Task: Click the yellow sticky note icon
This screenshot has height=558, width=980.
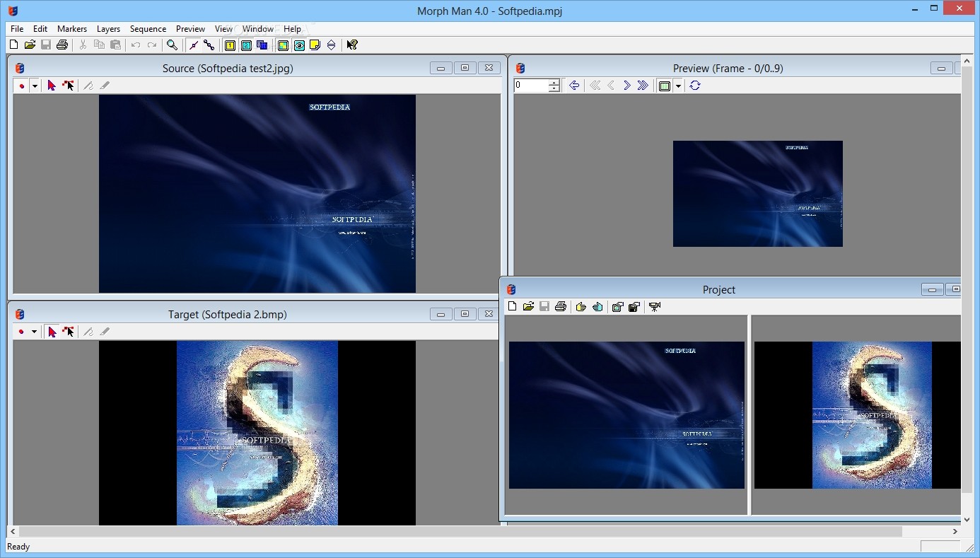Action: pos(315,45)
